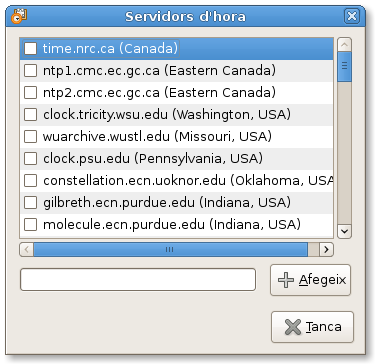
Task: Click the clock applet icon in title bar
Action: (x=19, y=16)
